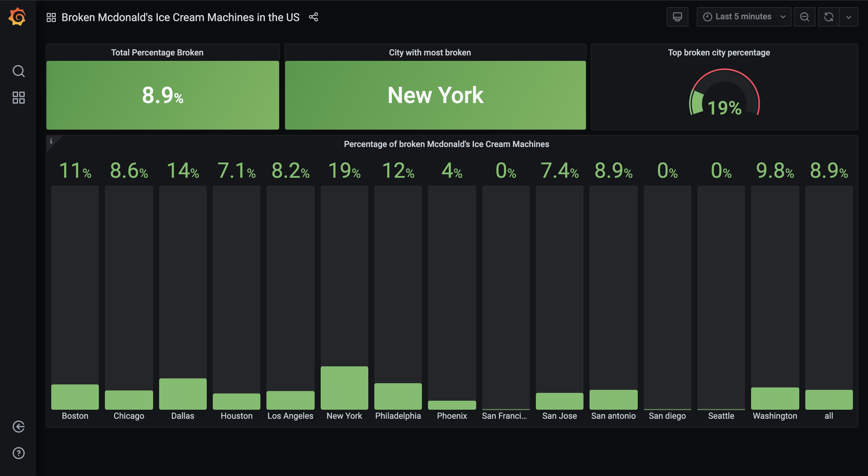Screen dimensions: 868x476
Task: Click the dashboard grid icon beside title
Action: (x=51, y=17)
